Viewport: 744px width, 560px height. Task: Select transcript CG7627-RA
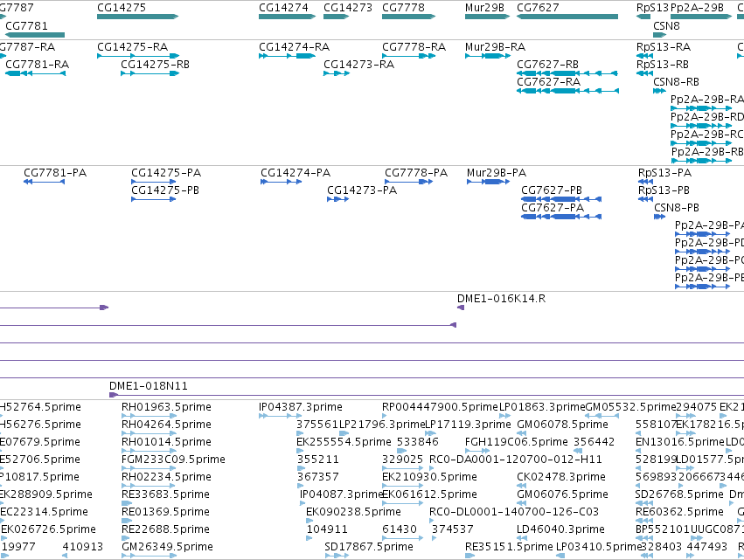pos(548,82)
